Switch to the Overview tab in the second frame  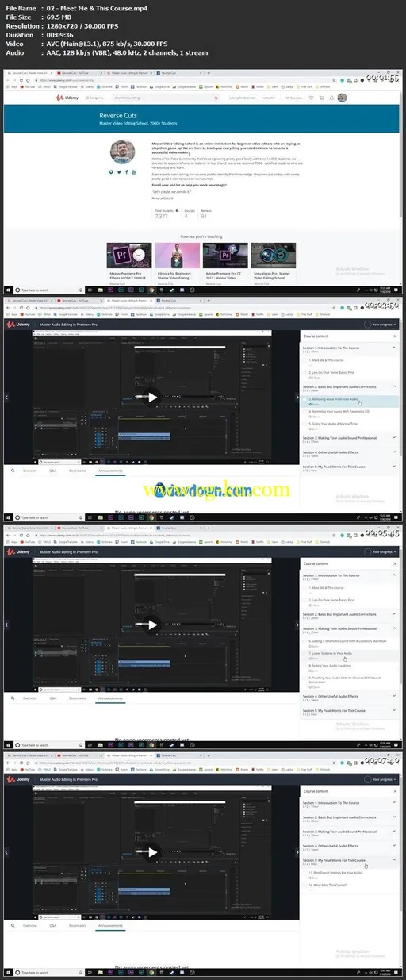(x=30, y=471)
